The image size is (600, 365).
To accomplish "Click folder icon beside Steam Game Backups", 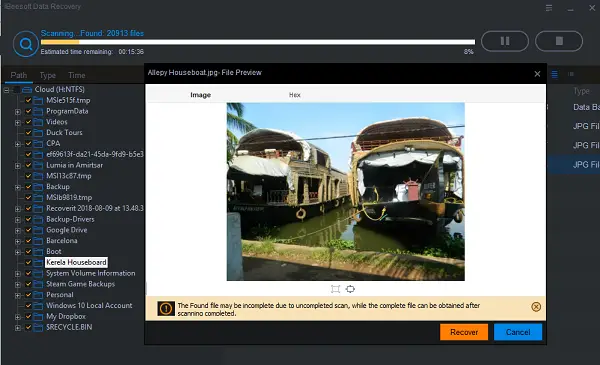I will [38, 284].
